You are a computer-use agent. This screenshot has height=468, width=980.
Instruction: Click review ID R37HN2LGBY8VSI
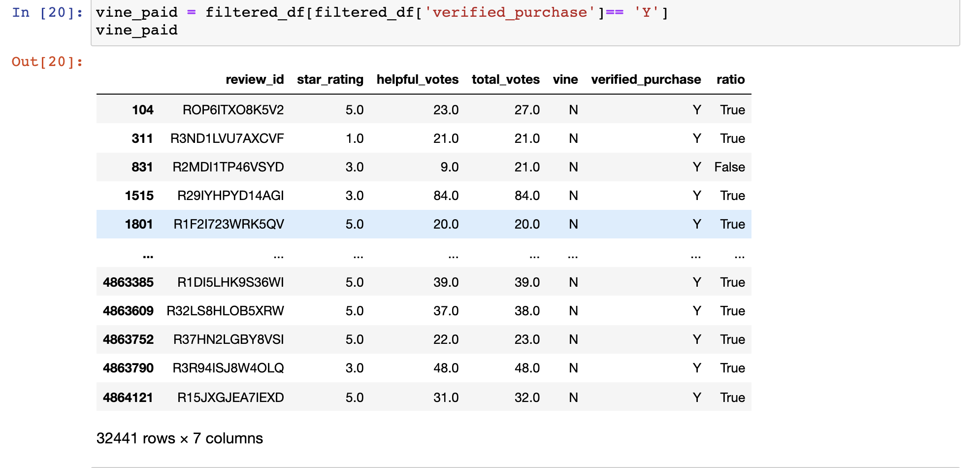point(229,339)
